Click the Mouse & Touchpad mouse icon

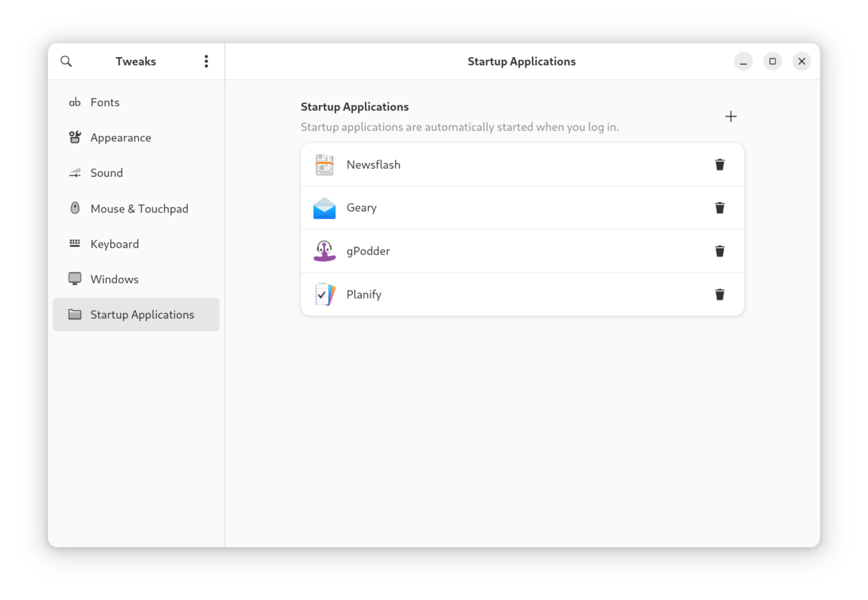(75, 208)
